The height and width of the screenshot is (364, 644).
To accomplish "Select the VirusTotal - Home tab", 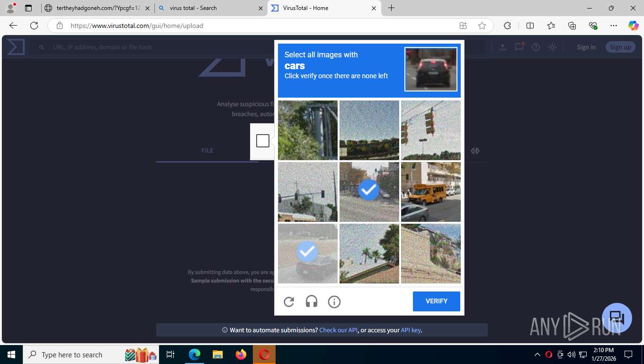I will click(324, 8).
